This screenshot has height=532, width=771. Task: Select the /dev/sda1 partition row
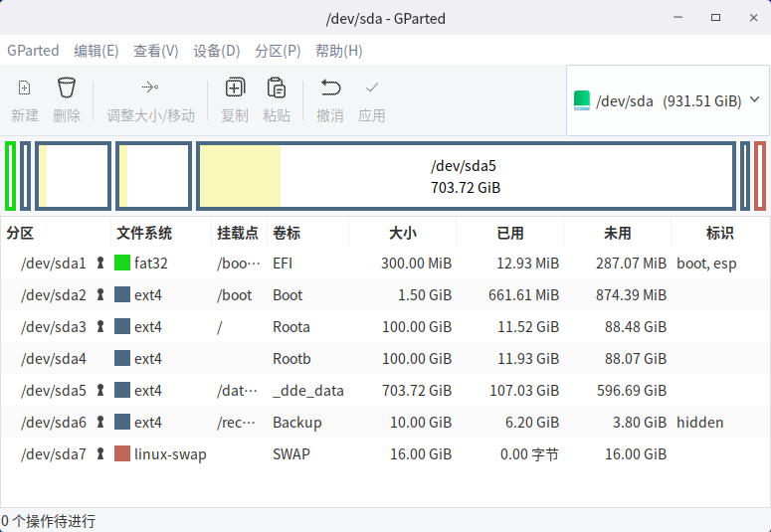(x=386, y=263)
